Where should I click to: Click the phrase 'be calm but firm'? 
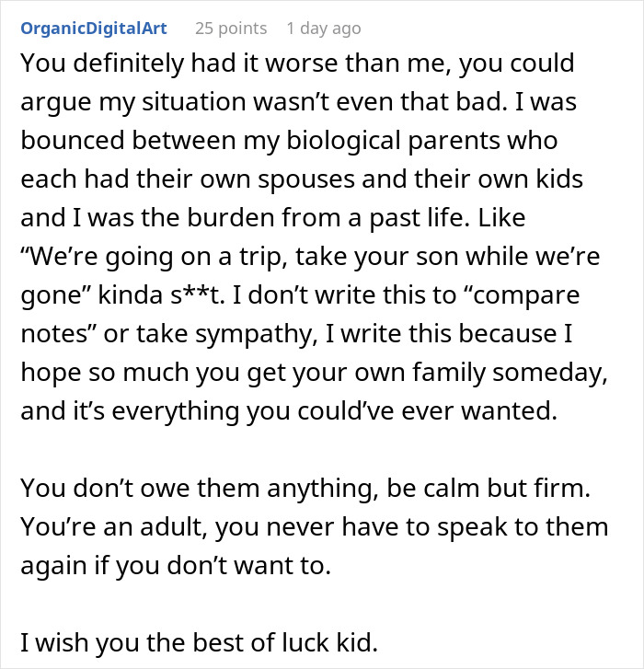coord(489,489)
